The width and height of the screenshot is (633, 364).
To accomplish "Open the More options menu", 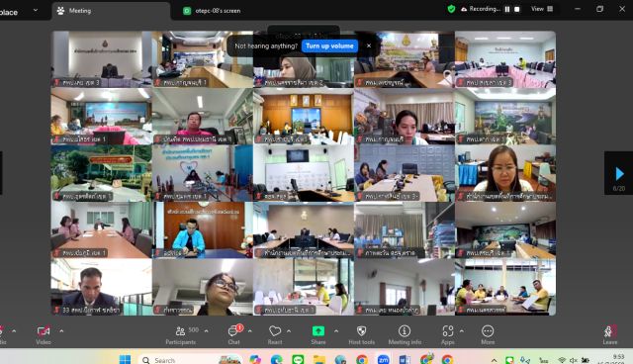I will coord(488,335).
